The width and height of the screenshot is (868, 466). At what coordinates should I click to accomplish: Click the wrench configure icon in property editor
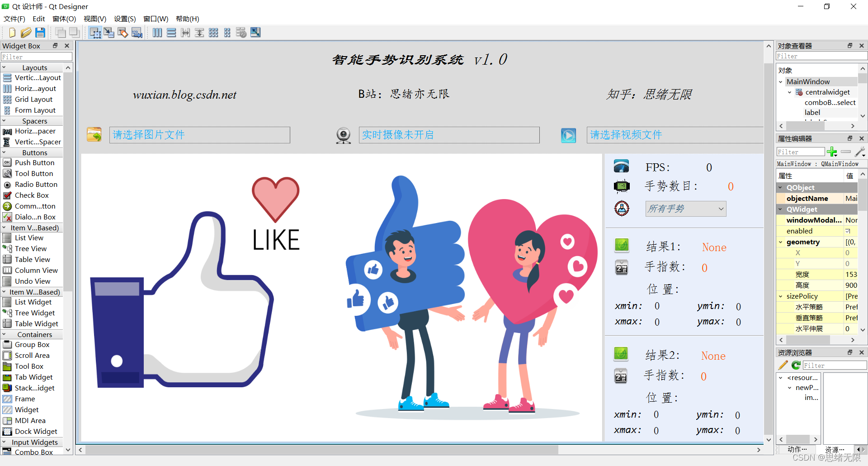(860, 152)
